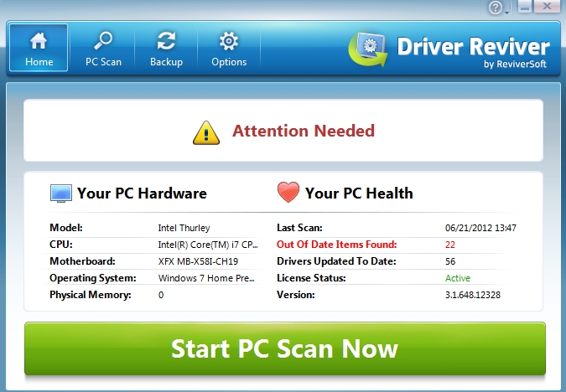
Task: Click the Version label
Action: tap(296, 295)
